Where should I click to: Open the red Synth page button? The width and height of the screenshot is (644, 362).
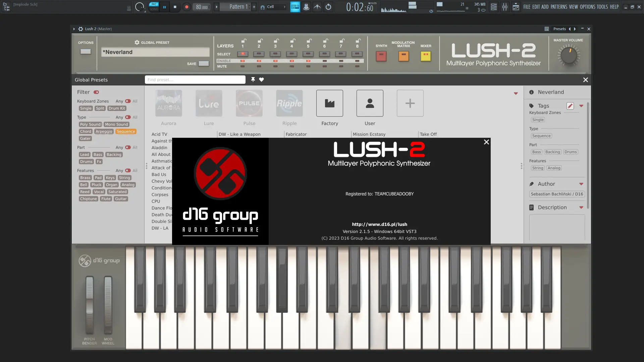pyautogui.click(x=381, y=56)
